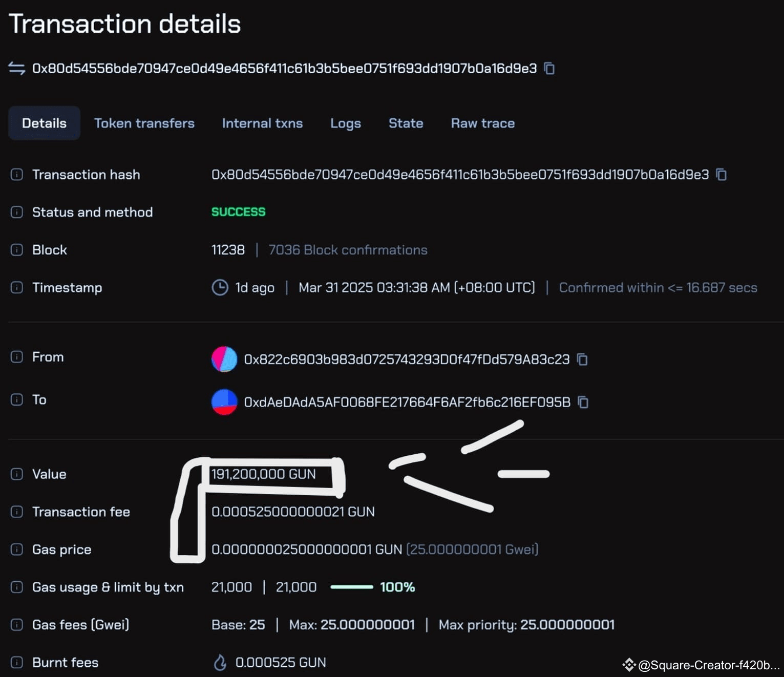Copy the From address 0x822c...
Viewport: 784px width, 677px height.
(x=583, y=359)
